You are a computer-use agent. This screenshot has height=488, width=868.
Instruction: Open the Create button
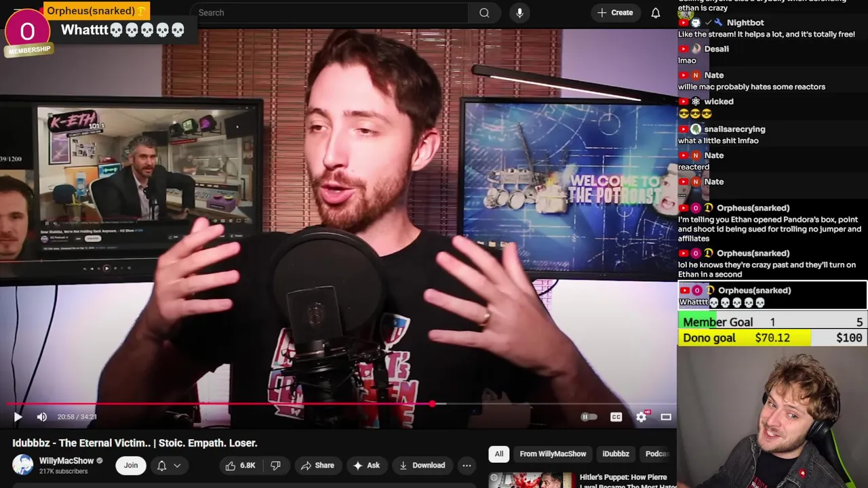pos(615,12)
